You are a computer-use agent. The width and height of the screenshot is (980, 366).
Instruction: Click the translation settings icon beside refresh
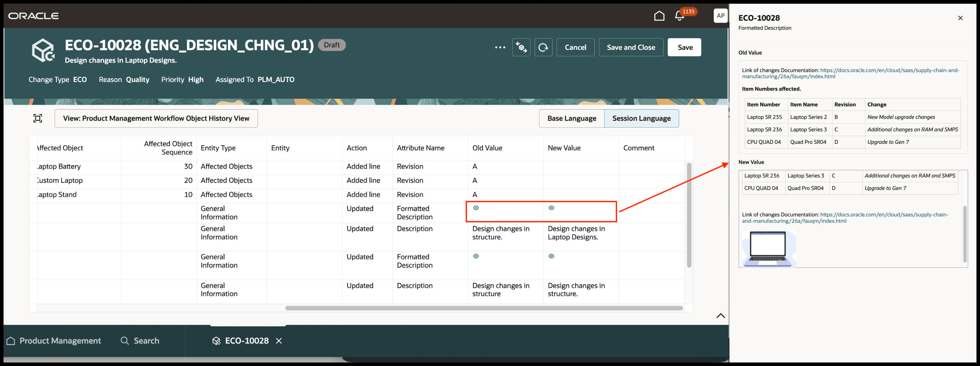pyautogui.click(x=521, y=47)
